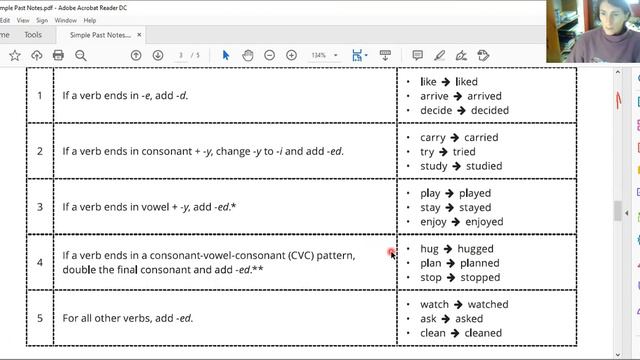The image size is (640, 360).
Task: Click the example word 'stopped'
Action: tap(480, 278)
